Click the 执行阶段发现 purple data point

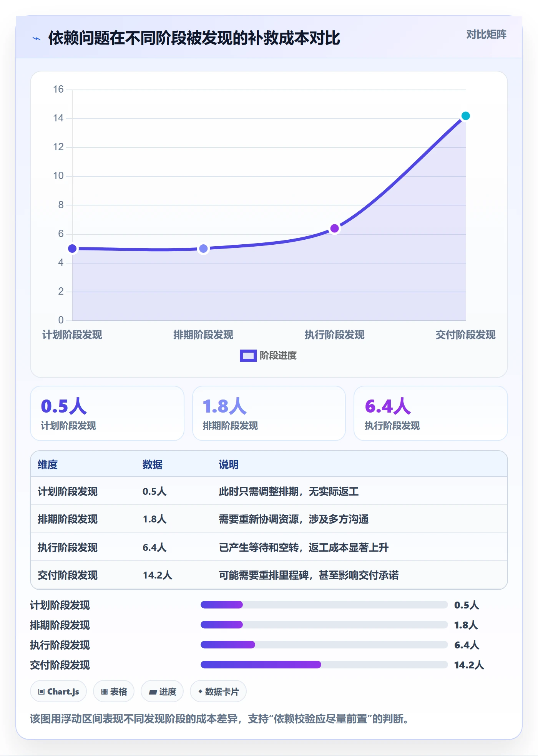(335, 229)
